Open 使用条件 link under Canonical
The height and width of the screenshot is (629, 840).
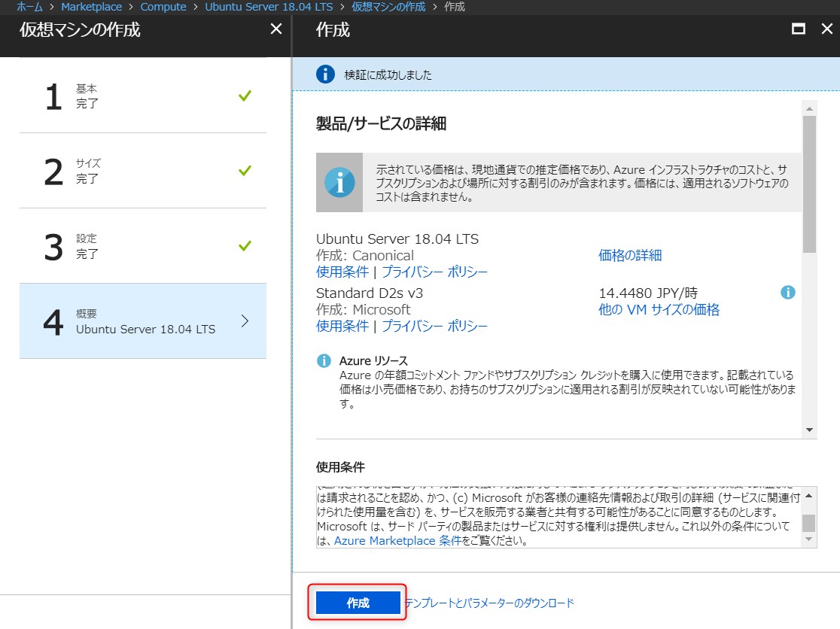point(342,272)
